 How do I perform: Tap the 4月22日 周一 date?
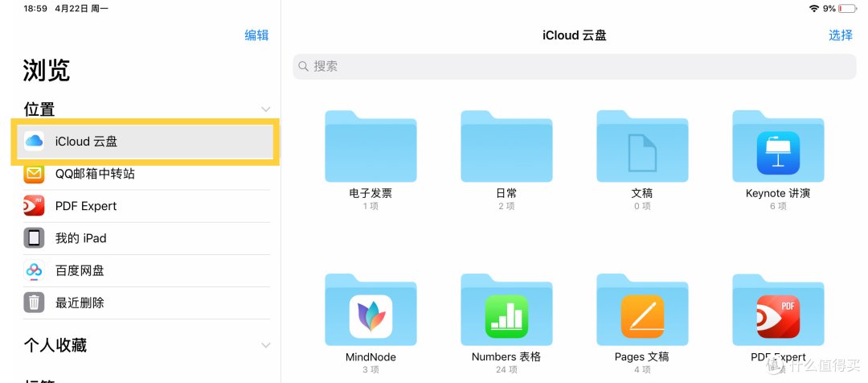pos(82,9)
